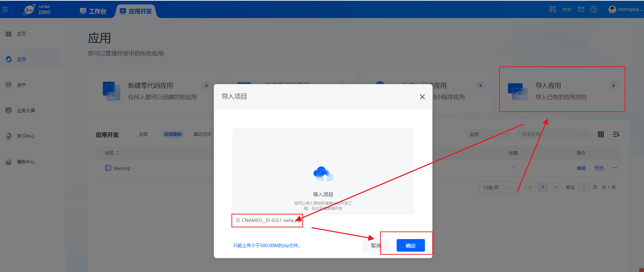Click the 新建零代码应用 card title

[x=150, y=85]
